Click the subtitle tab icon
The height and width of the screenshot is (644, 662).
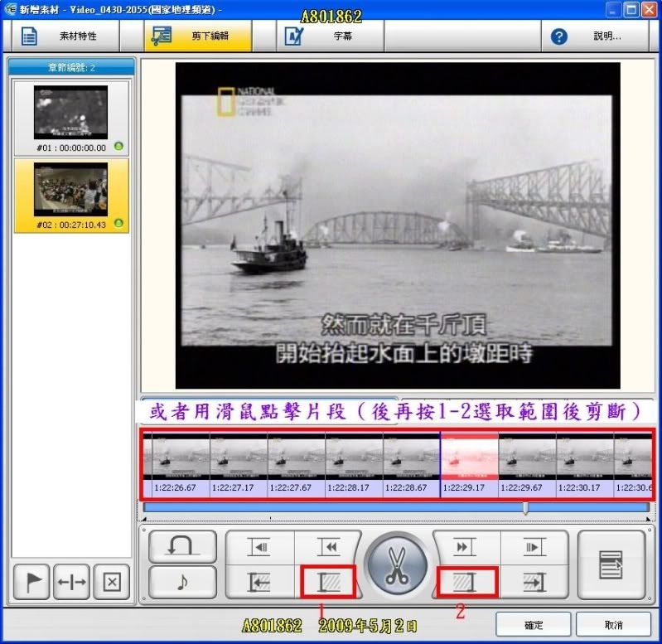[294, 36]
